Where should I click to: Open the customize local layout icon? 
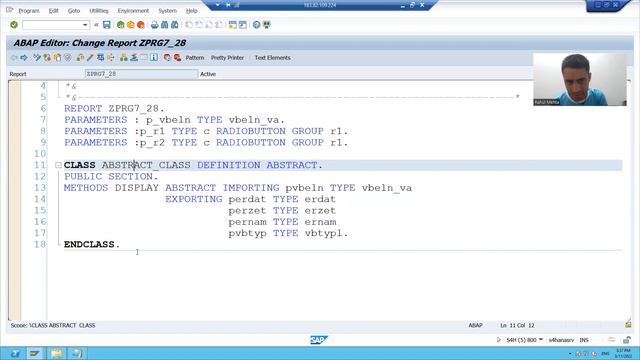tap(267, 25)
